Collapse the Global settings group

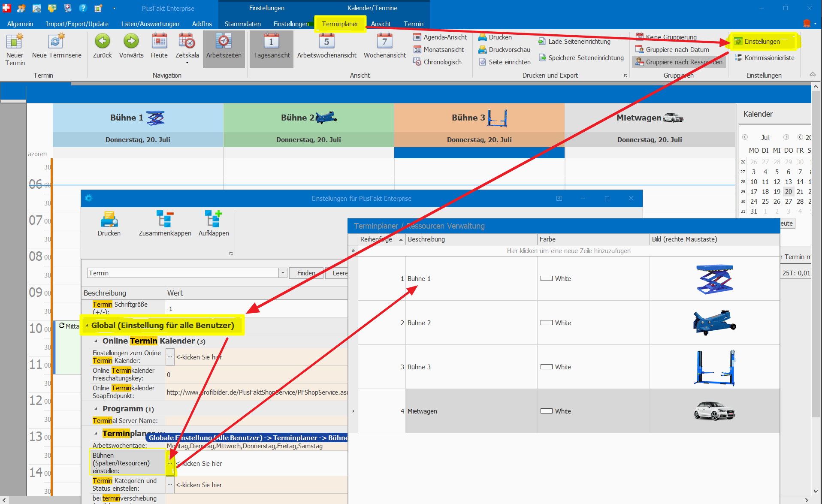click(87, 326)
